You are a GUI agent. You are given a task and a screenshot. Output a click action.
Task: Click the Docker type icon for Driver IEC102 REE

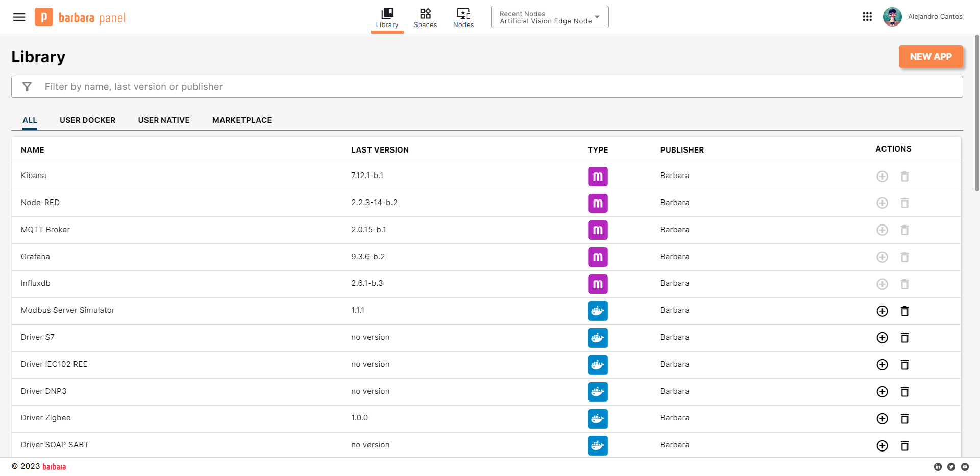point(597,365)
